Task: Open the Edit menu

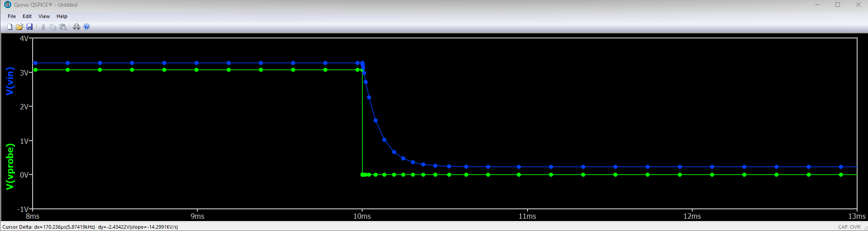Action: [x=27, y=16]
